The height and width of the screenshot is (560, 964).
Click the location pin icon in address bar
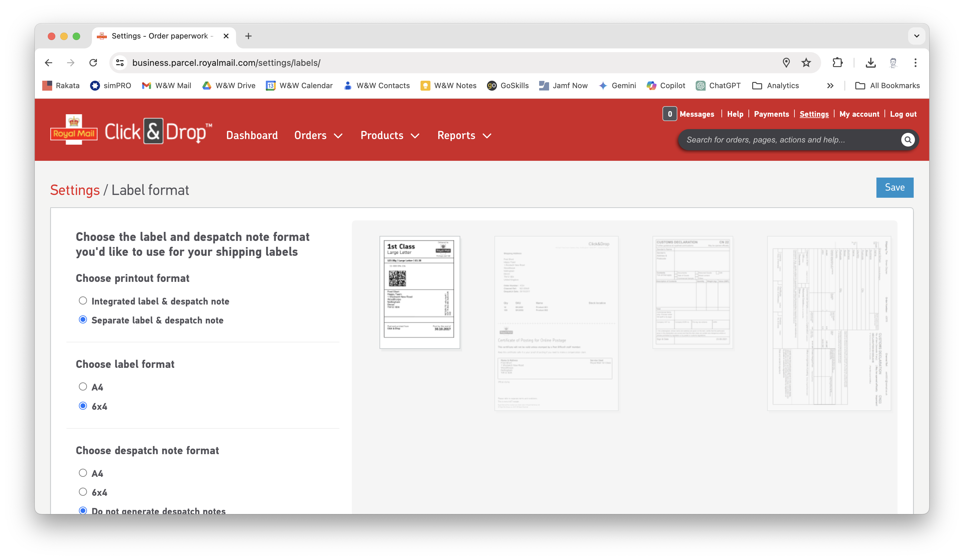[x=786, y=63]
